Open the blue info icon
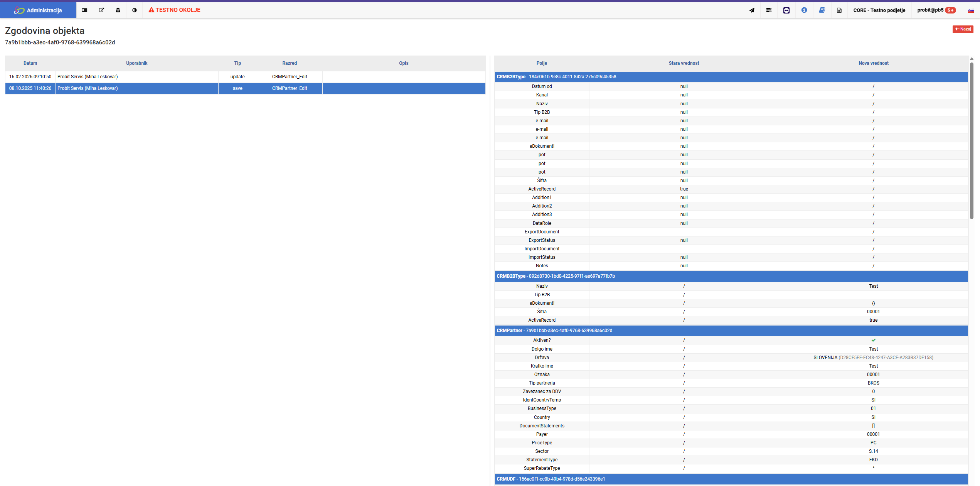This screenshot has height=486, width=980. pyautogui.click(x=804, y=10)
